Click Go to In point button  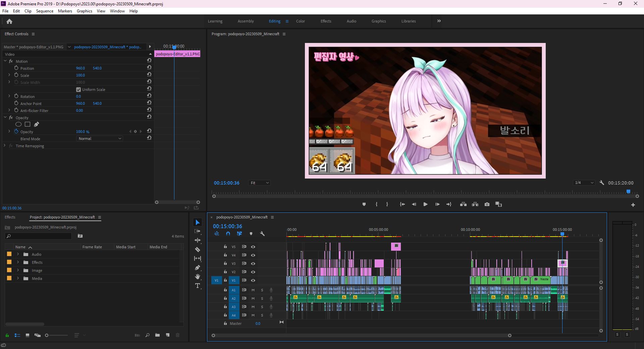point(402,204)
